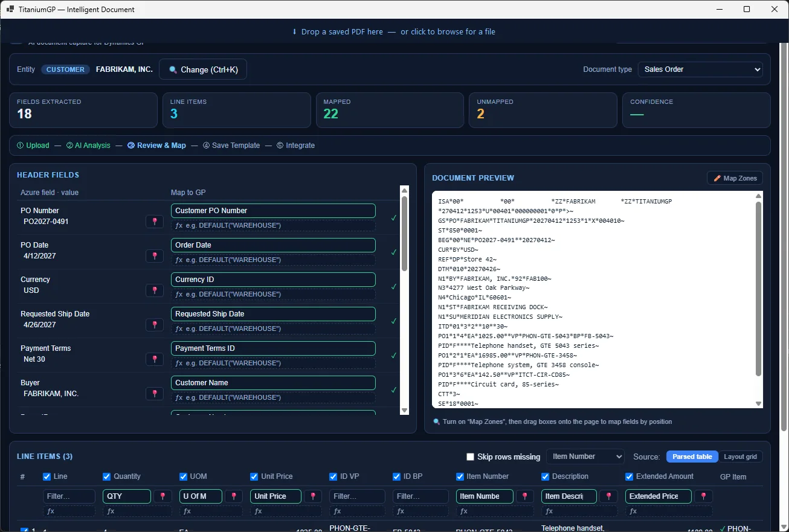Click the pin icon beside Buyer FABRIKAM

[155, 394]
